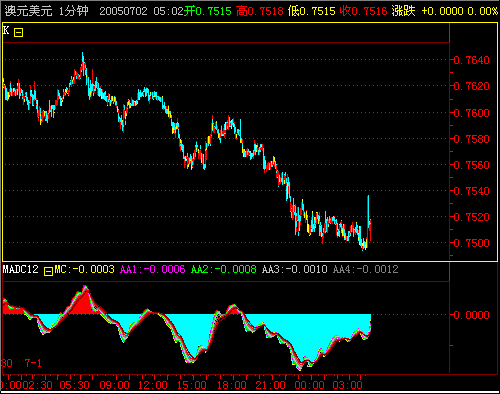Click the 澳元美元 symbol title
Viewport: 500px width, 394px height.
28,11
